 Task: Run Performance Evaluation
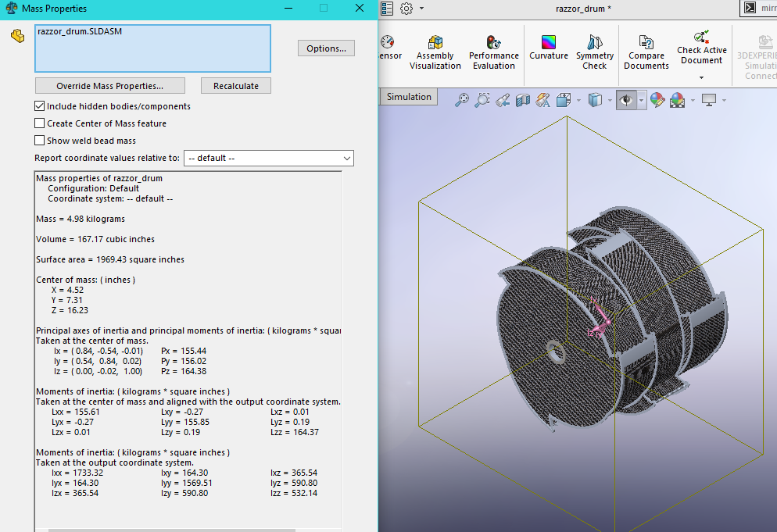(493, 52)
